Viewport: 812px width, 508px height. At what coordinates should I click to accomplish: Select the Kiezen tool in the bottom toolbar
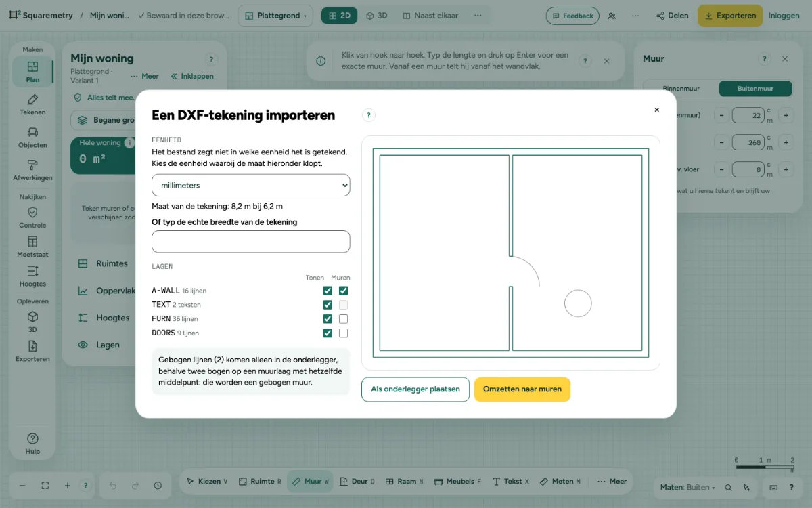(x=207, y=482)
